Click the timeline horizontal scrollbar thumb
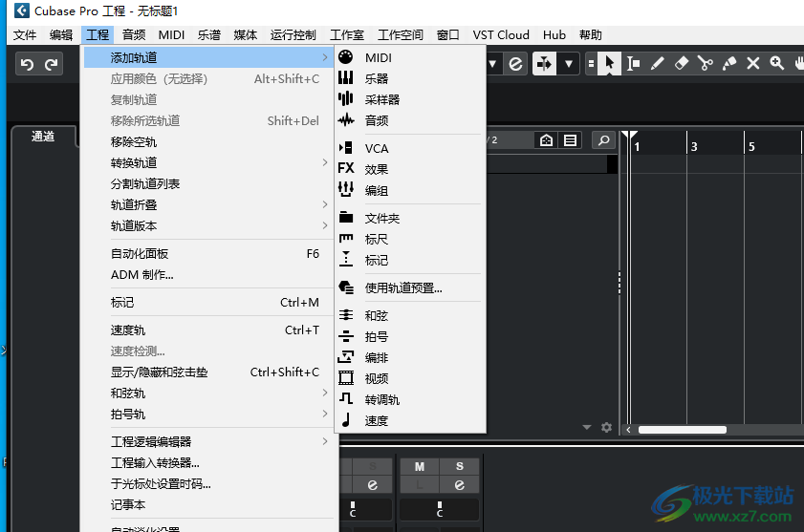 coord(682,430)
